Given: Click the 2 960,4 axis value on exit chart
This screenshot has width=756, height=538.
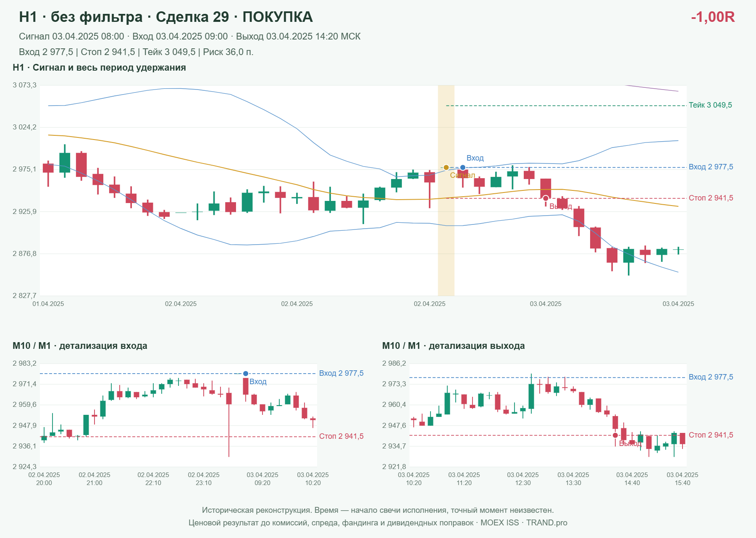Looking at the screenshot, I should coord(394,405).
